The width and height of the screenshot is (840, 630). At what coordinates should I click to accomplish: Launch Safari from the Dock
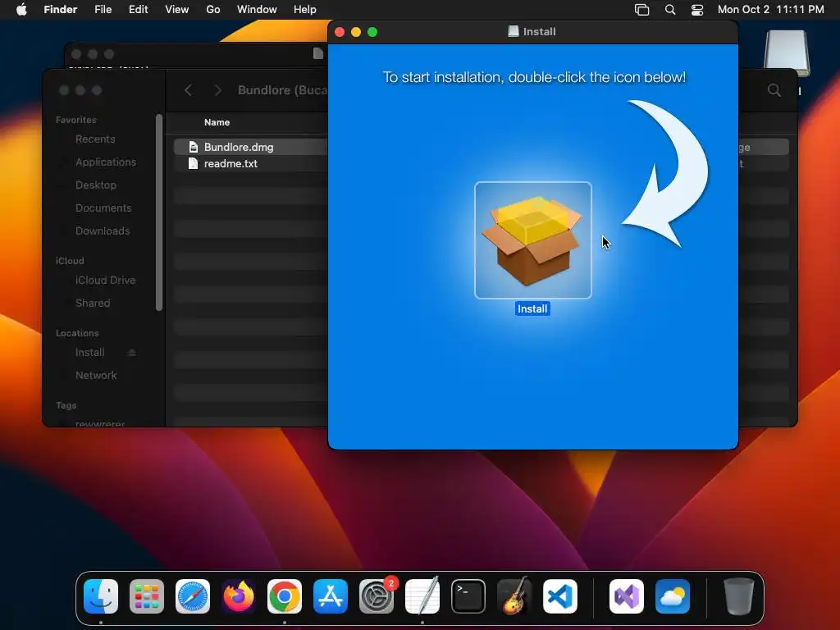tap(193, 596)
